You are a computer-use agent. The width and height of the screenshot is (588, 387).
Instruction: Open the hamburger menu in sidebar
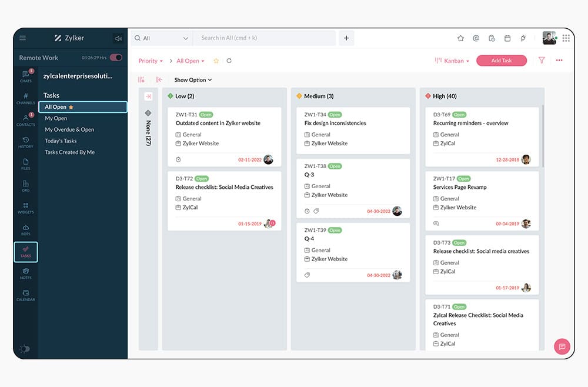(x=22, y=38)
